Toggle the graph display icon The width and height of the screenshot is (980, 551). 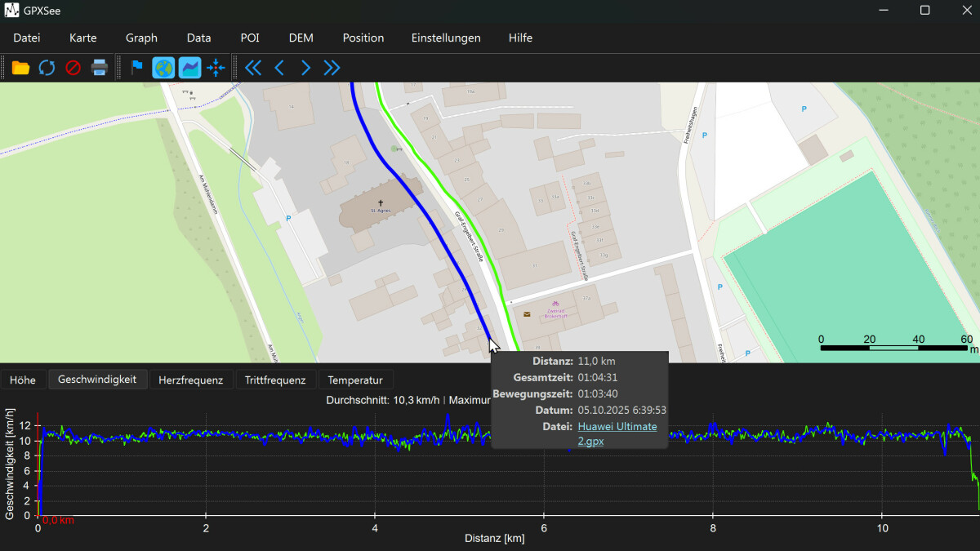click(x=189, y=68)
